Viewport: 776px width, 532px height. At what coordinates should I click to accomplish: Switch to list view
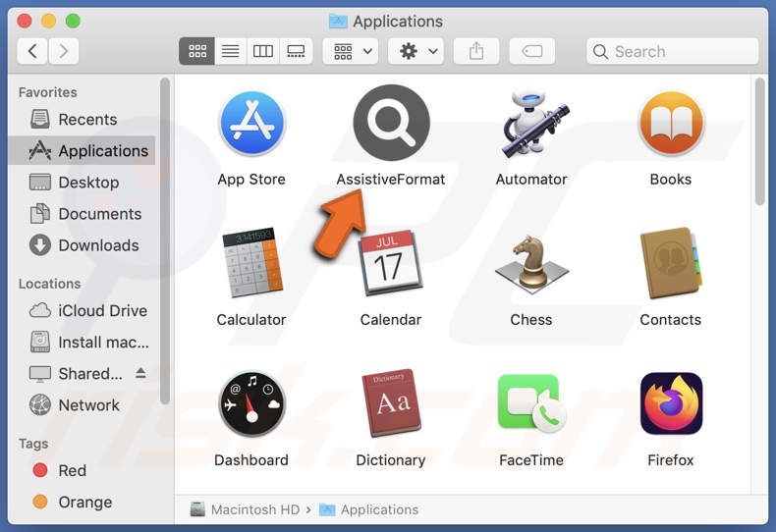click(x=230, y=51)
